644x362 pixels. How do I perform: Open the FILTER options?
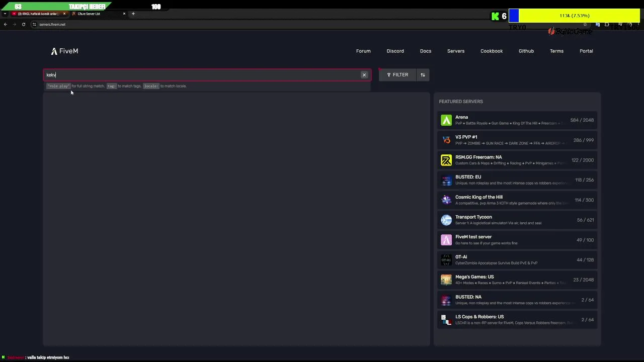pos(397,75)
